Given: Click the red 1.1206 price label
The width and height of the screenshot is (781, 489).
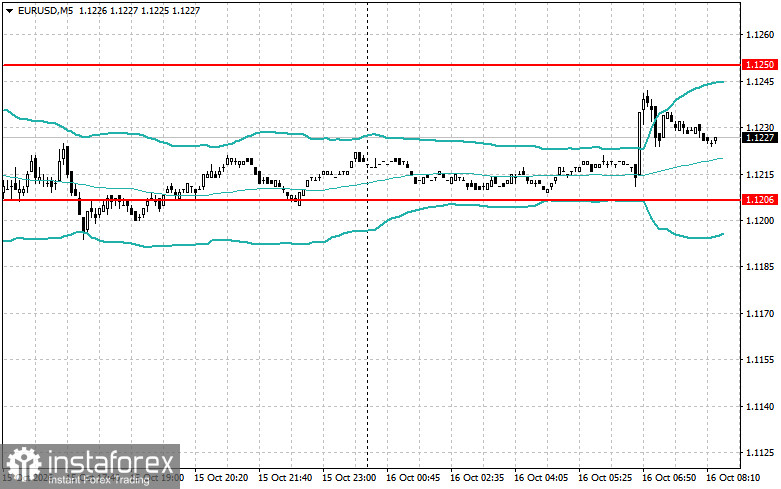Looking at the screenshot, I should (759, 200).
